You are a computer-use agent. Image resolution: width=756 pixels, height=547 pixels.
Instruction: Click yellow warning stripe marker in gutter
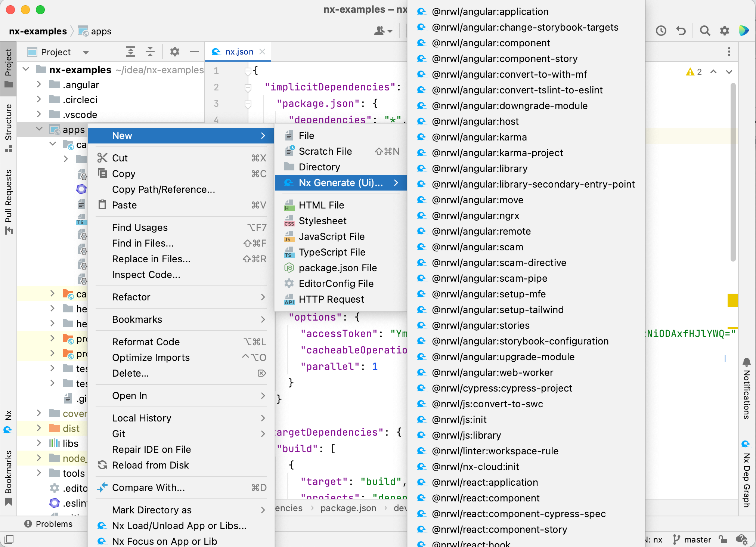point(732,300)
